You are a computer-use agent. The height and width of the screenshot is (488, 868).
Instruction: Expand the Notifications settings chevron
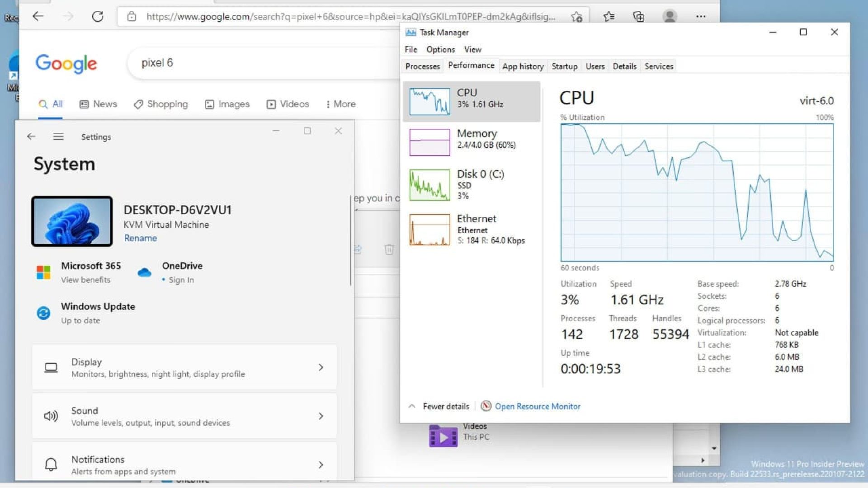(x=321, y=465)
